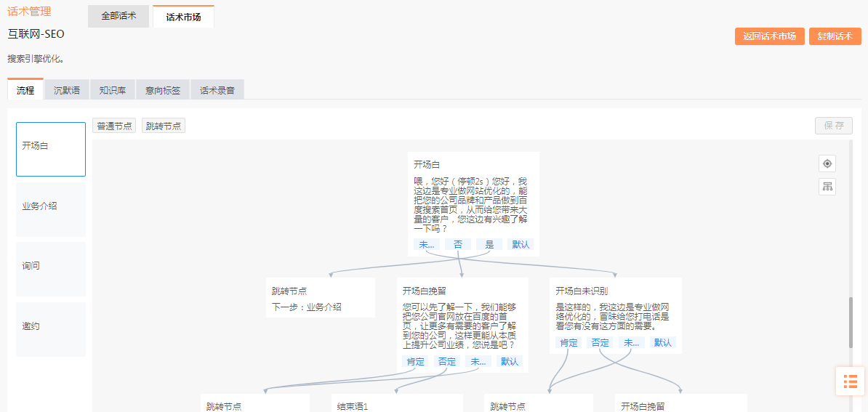Switch to the 话术市场 tab

(x=183, y=17)
